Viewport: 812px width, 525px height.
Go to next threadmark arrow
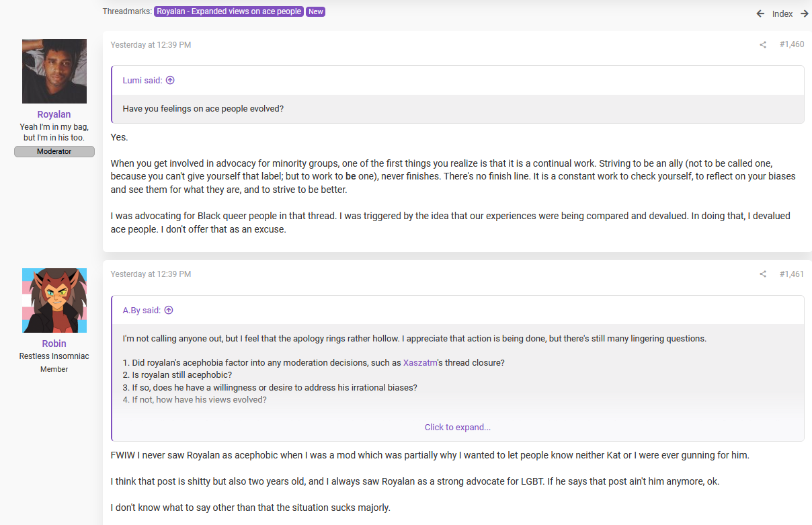click(805, 13)
